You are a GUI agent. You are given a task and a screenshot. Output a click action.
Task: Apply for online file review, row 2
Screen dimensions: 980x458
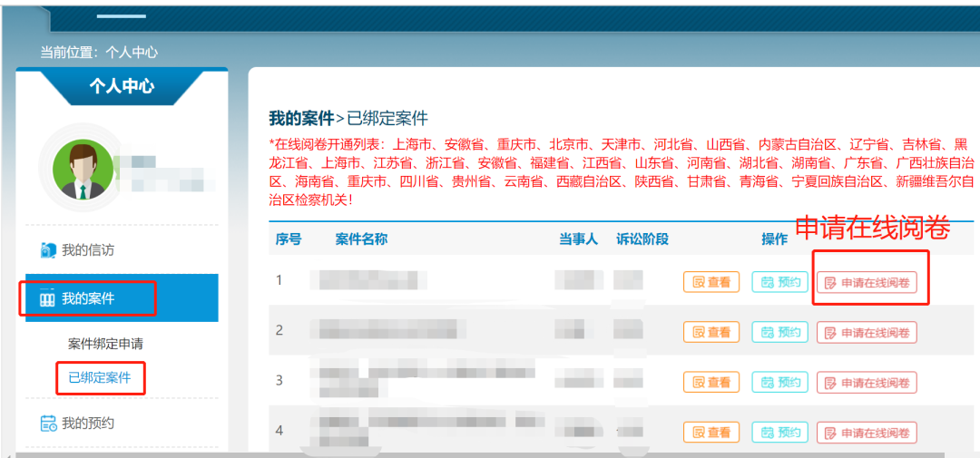click(867, 333)
